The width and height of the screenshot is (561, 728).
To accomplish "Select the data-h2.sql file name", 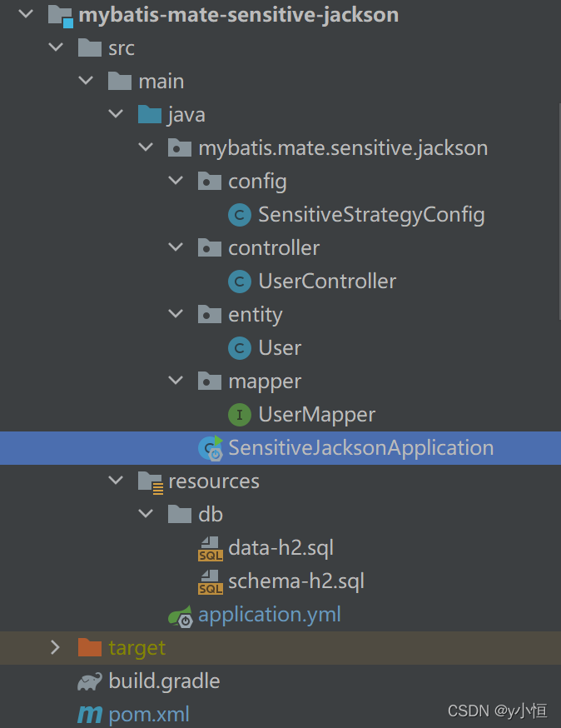I will point(280,548).
